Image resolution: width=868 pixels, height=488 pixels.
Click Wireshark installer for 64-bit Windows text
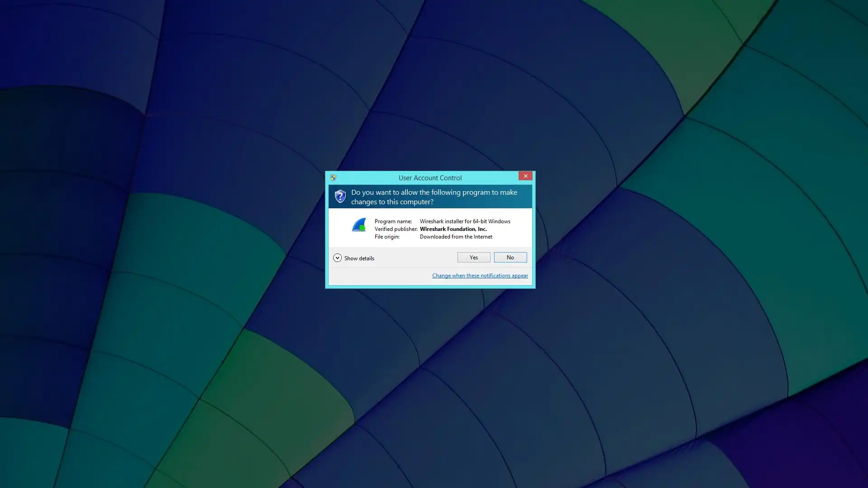pos(465,221)
